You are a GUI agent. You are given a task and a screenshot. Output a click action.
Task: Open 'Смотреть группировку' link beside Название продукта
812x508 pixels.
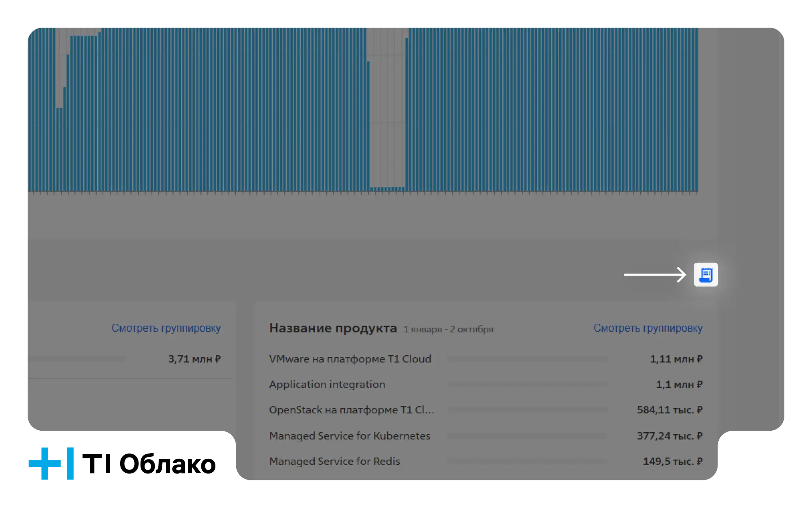pyautogui.click(x=648, y=328)
